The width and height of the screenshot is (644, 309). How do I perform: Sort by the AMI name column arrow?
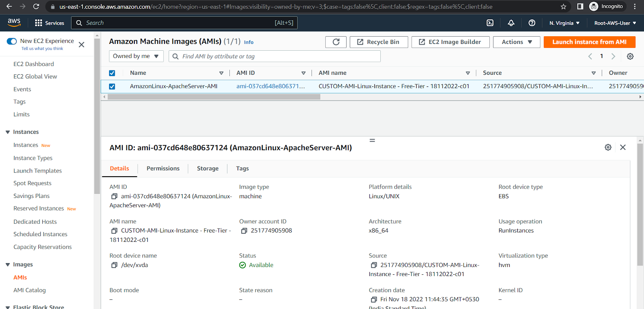click(x=468, y=73)
